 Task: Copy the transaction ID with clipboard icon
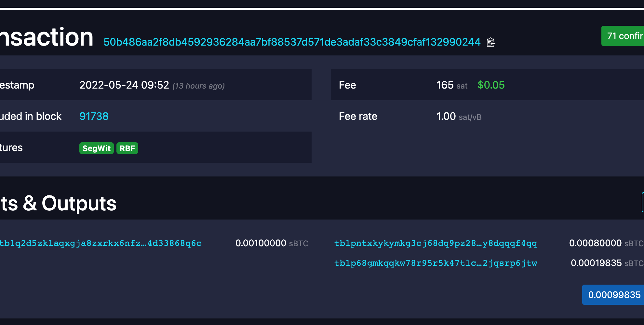[491, 42]
